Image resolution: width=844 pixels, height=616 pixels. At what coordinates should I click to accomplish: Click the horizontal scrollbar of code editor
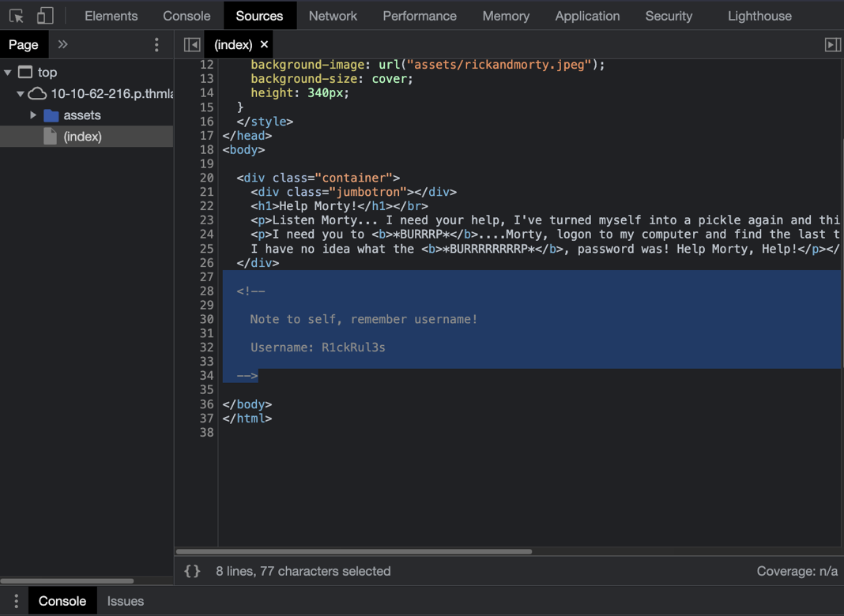point(354,551)
